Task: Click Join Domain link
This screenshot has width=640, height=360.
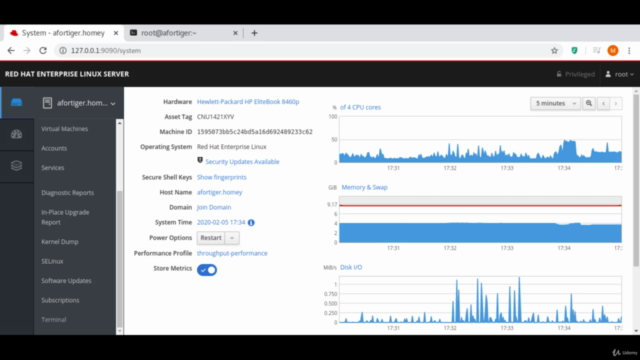Action: coord(214,207)
